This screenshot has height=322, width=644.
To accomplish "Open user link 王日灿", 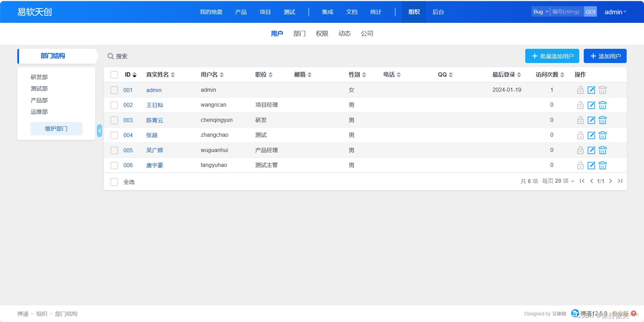I will 154,105.
